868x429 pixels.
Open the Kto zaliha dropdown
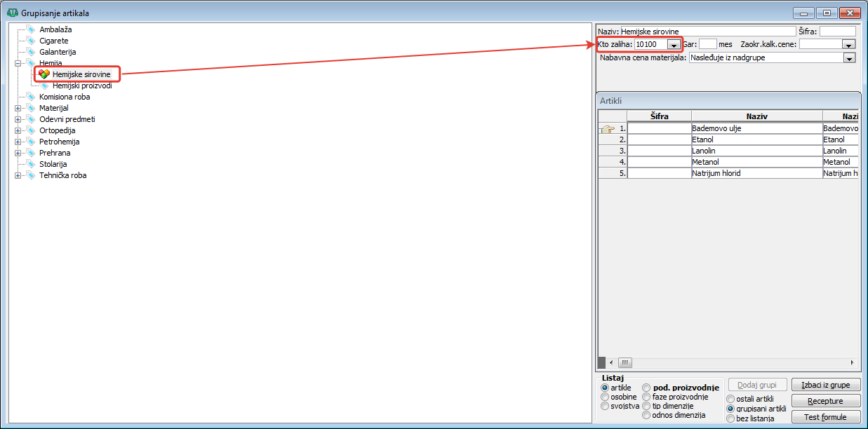673,45
